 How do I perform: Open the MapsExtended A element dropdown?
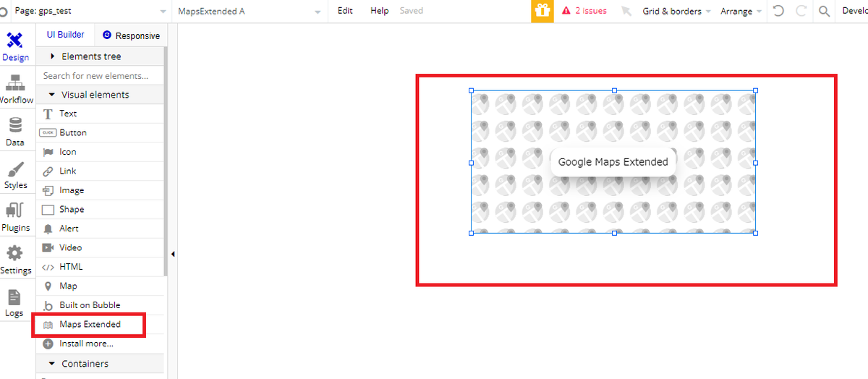249,11
